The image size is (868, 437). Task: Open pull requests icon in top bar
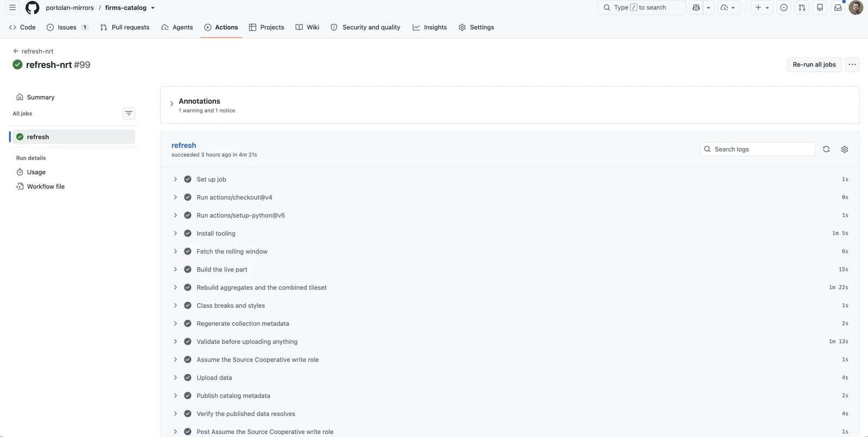click(x=802, y=8)
